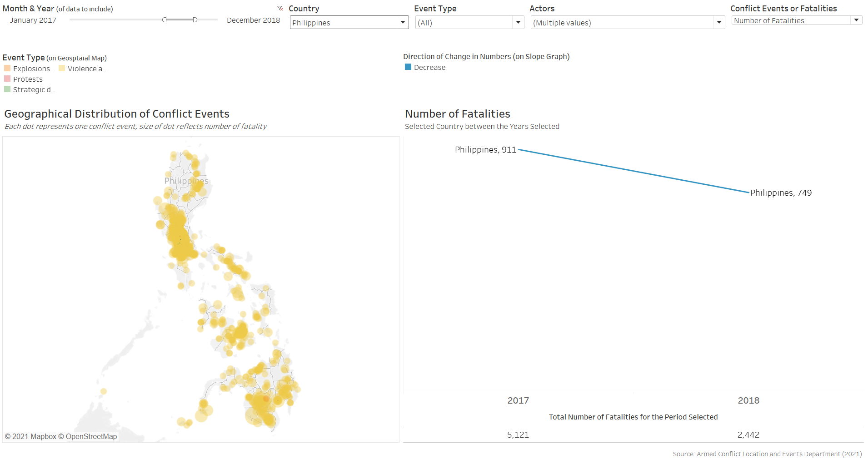The width and height of the screenshot is (868, 459).
Task: Highlight the Protests legend item label
Action: pos(28,79)
